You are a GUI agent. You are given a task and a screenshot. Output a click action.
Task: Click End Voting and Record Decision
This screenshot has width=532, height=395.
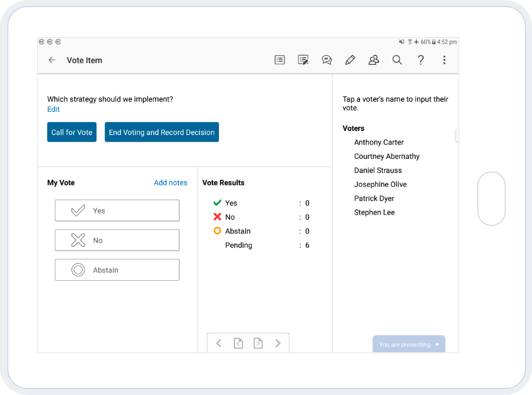pyautogui.click(x=162, y=132)
